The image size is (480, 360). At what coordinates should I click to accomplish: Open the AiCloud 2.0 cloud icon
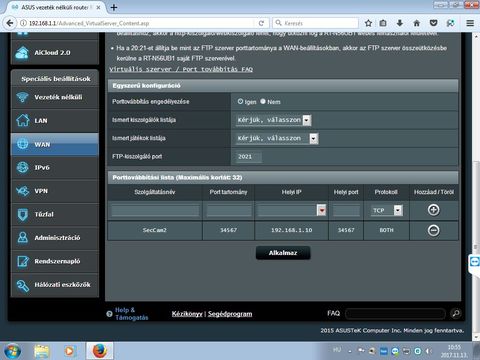(x=22, y=53)
